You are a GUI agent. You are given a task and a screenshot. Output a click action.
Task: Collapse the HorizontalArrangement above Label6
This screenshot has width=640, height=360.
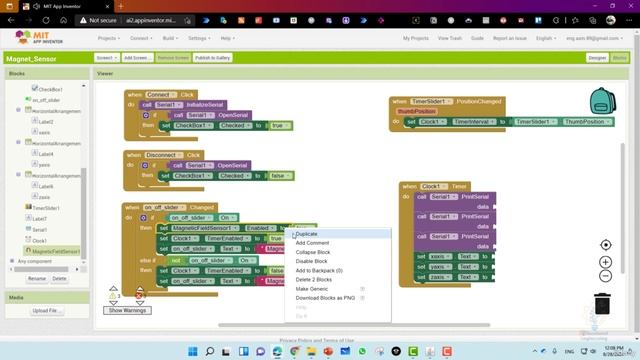(x=18, y=174)
